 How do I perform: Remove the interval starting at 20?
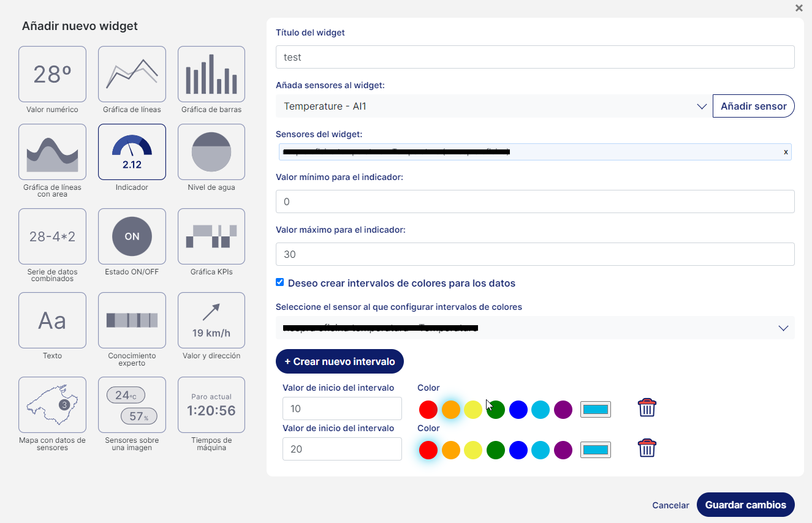click(x=647, y=448)
